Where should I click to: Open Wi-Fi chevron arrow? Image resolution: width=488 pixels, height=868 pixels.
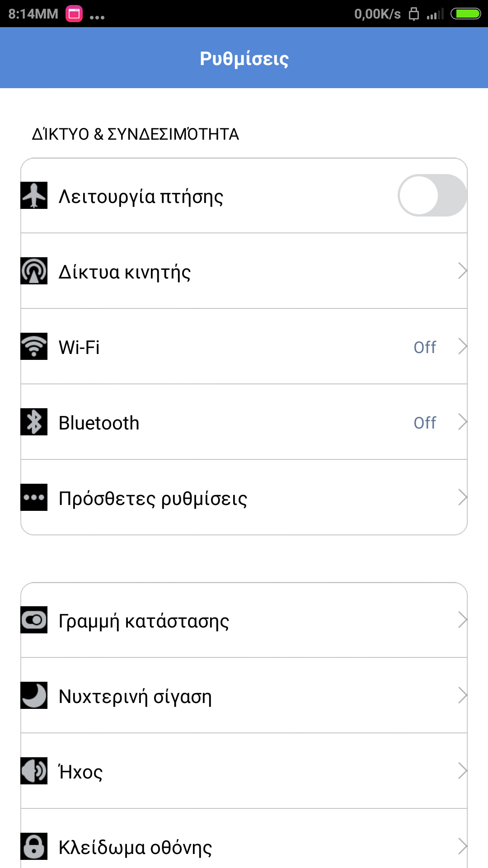click(x=462, y=346)
